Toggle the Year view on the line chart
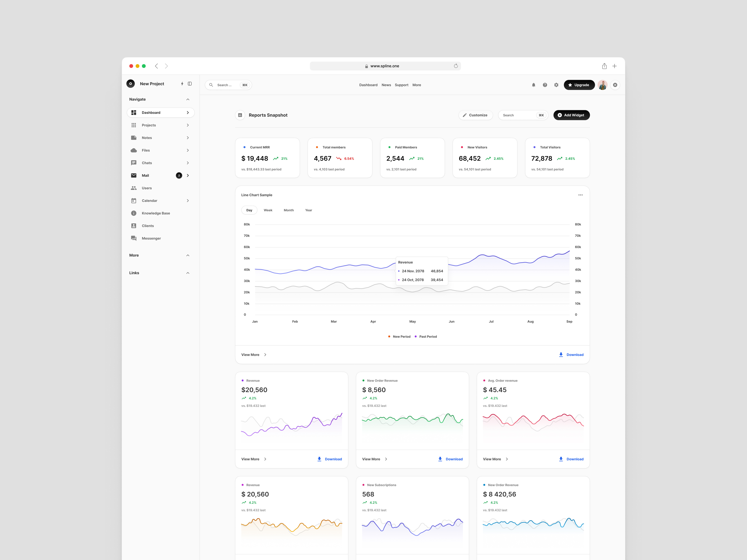The width and height of the screenshot is (747, 560). point(308,210)
